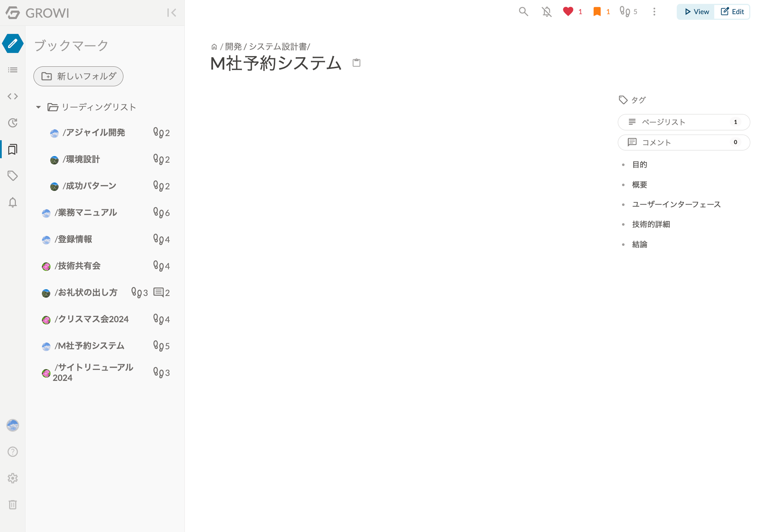Screen dimensions: 763x532
Task: Open the help question mark icon
Action: point(13,452)
